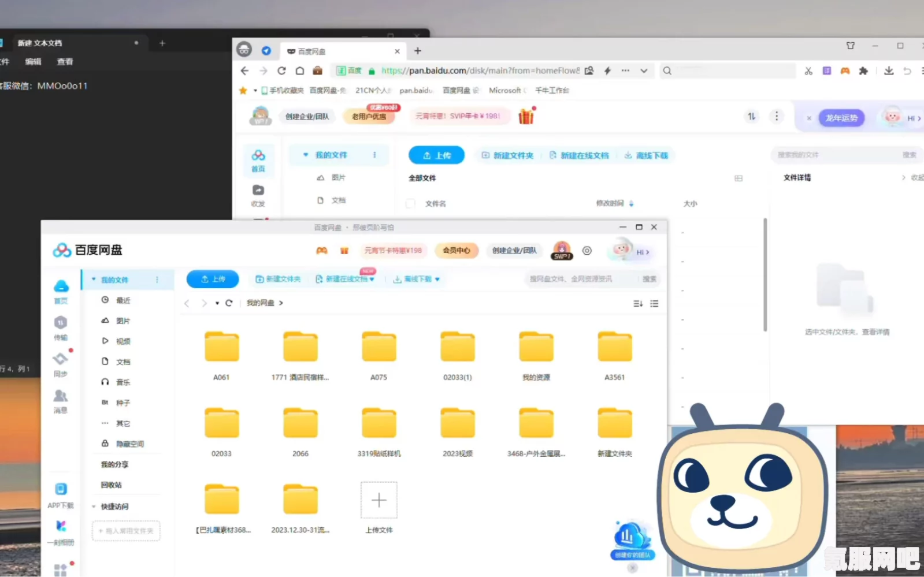Open 新建在线文档 dropdown in client toolbar
Viewport: 924px width, 577px height.
pyautogui.click(x=372, y=280)
